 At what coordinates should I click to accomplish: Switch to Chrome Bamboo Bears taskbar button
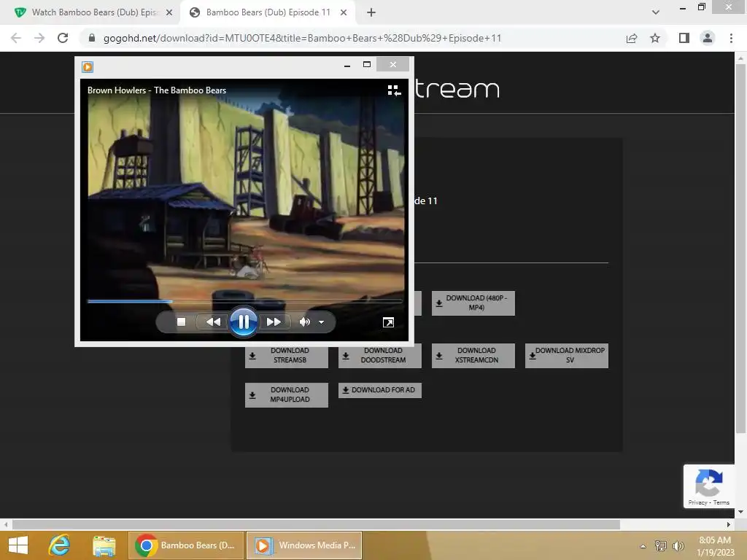tap(186, 545)
